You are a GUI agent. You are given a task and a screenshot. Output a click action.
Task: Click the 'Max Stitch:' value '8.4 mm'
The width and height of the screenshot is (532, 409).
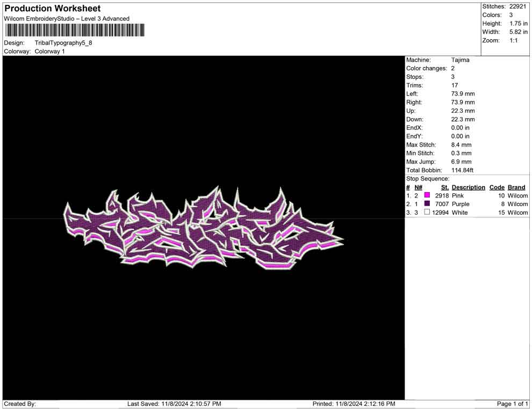462,145
